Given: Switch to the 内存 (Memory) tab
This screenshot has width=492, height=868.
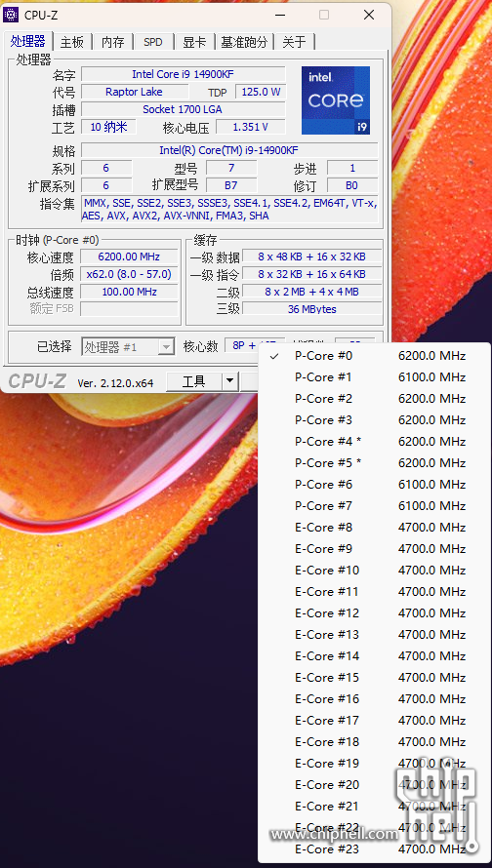Looking at the screenshot, I should [x=112, y=42].
